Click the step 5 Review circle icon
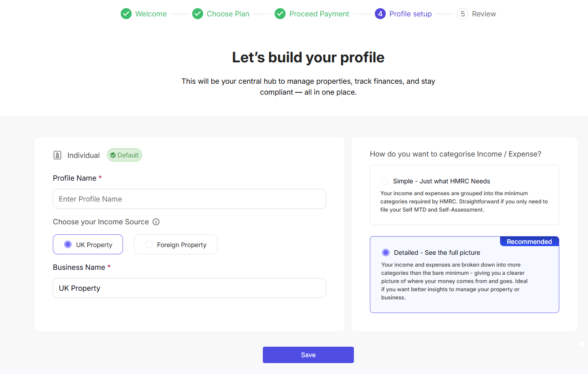Screen dimensions: 588x374 coord(463,14)
